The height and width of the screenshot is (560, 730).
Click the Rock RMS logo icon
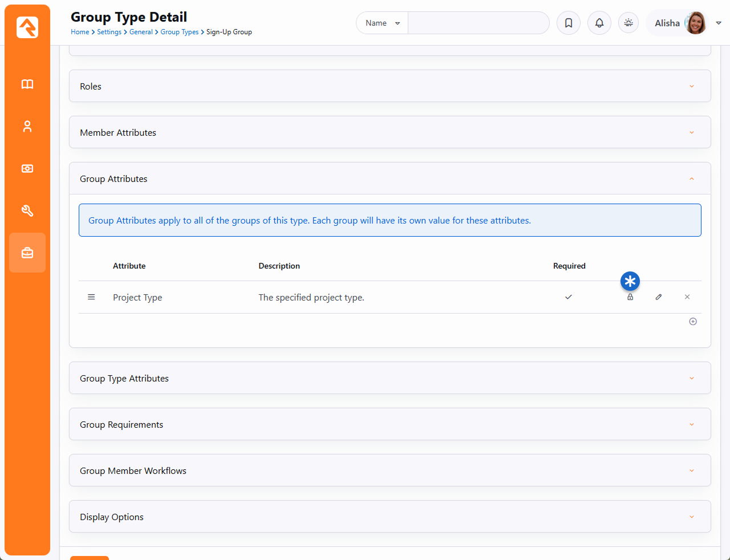tap(27, 27)
